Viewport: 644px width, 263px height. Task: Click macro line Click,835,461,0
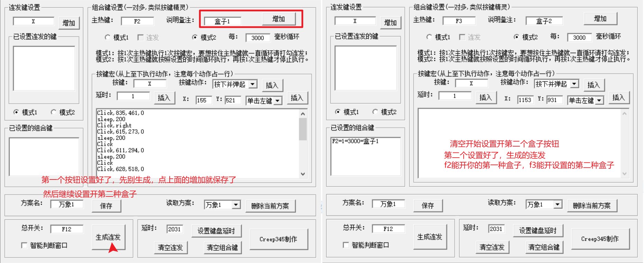click(120, 113)
